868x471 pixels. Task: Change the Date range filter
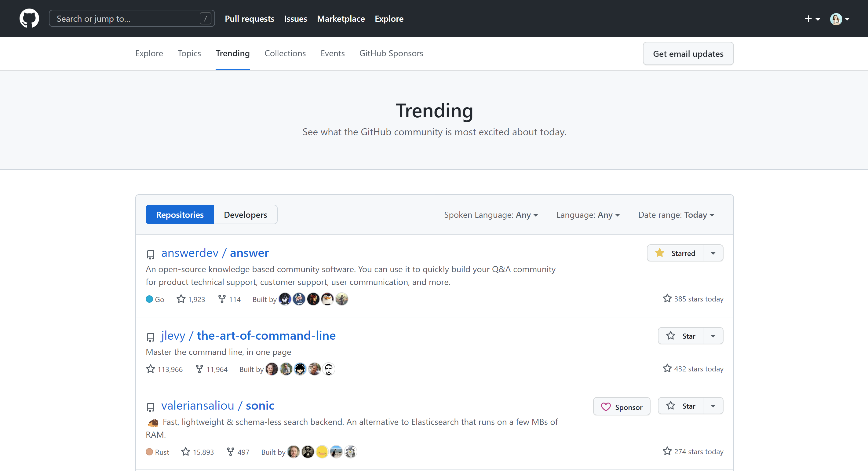[676, 215]
